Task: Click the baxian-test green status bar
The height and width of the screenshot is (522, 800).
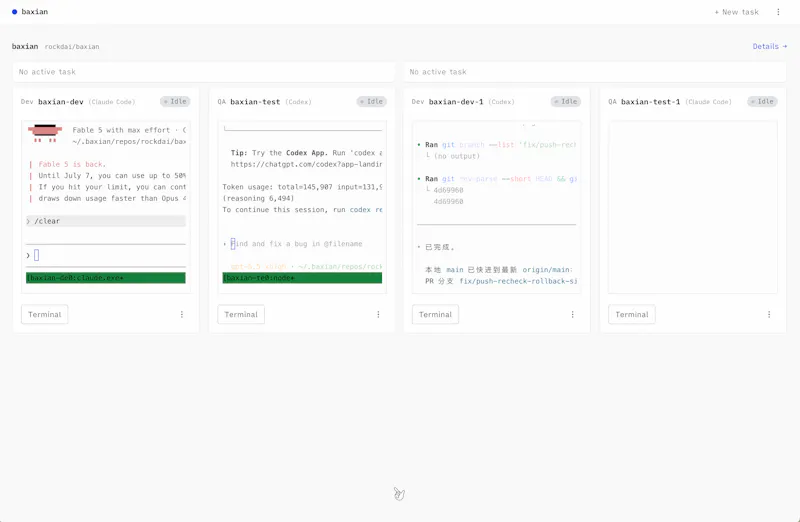Action: click(x=302, y=278)
